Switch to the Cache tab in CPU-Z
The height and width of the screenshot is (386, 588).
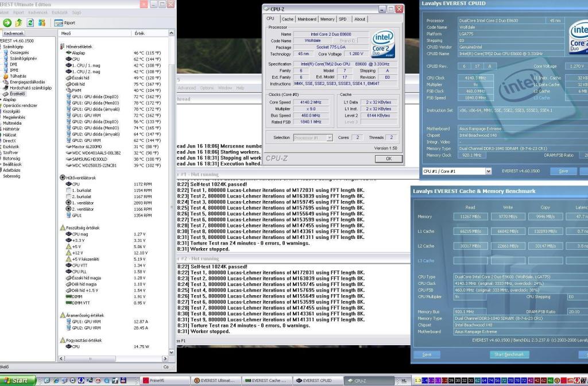[288, 19]
